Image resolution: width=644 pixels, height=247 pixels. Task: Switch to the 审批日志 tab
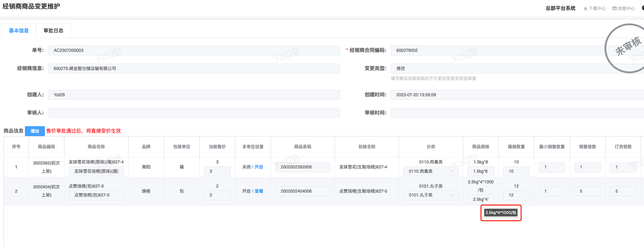tap(53, 31)
